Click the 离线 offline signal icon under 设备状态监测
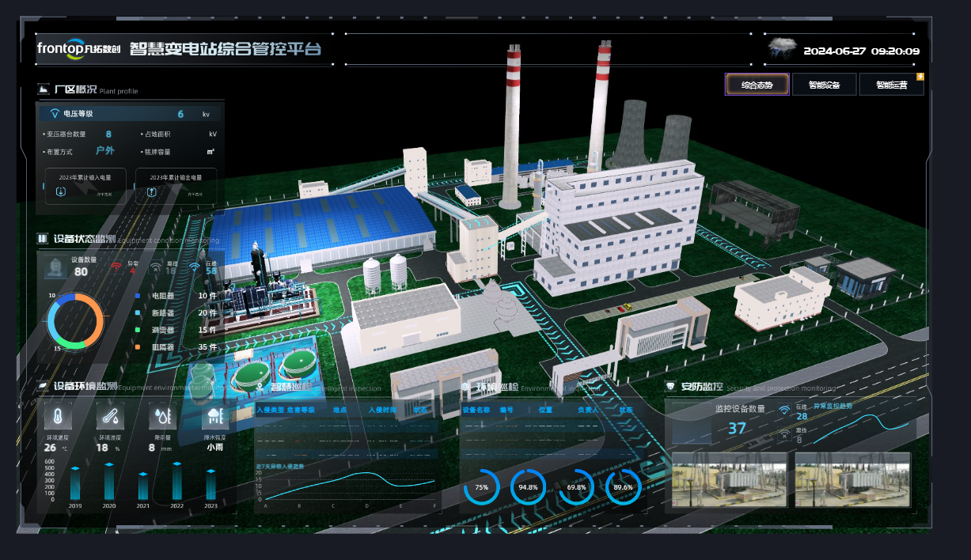971x560 pixels. (x=156, y=269)
